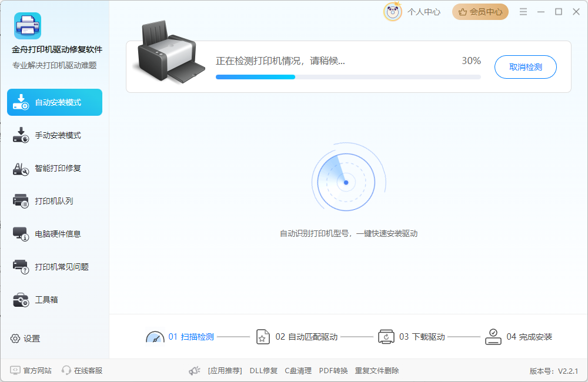Select 自动安装模式 sidebar item

(x=55, y=102)
